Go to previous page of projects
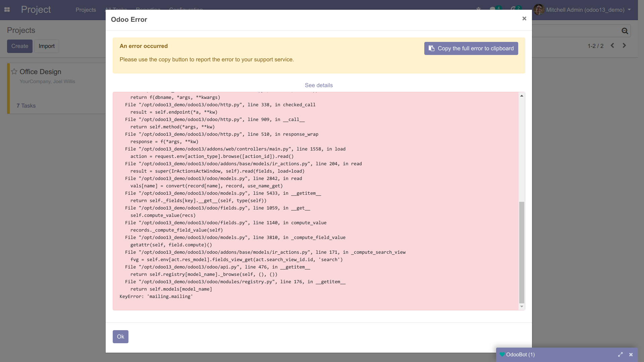This screenshot has height=362, width=644. 612,46
